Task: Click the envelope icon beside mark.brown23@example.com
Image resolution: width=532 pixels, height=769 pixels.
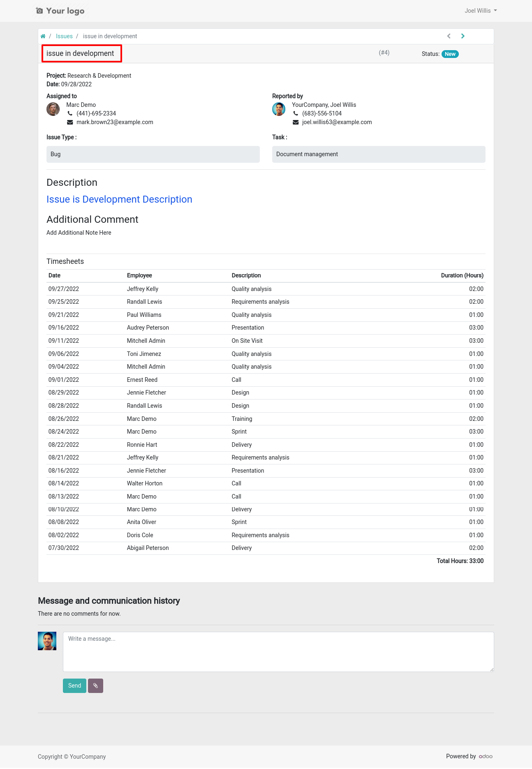Action: [70, 122]
